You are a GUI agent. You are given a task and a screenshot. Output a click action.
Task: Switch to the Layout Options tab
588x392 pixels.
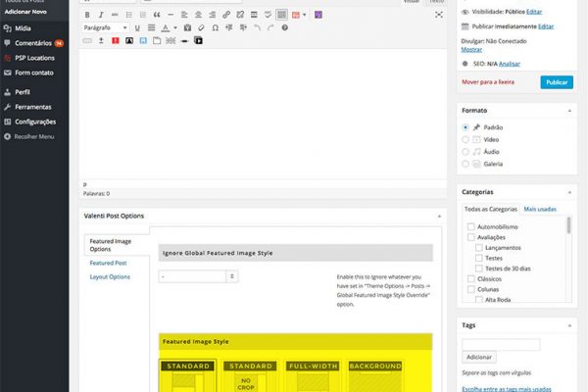click(110, 276)
